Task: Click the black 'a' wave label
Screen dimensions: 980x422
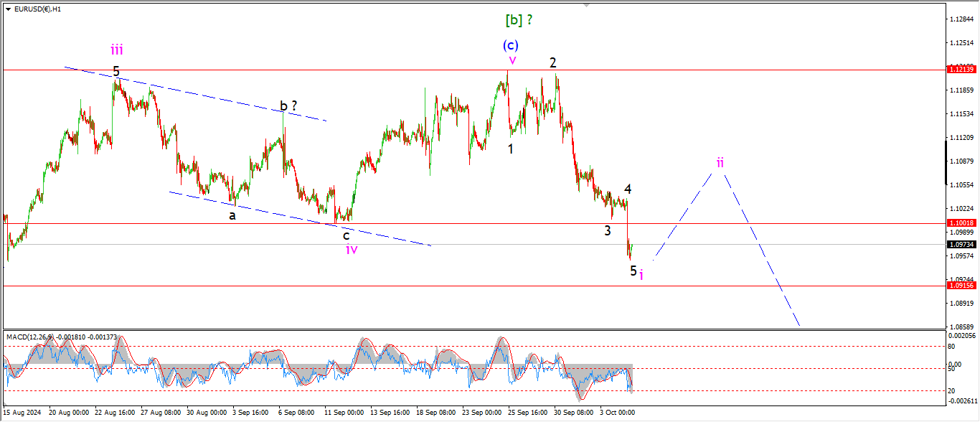Action: 232,215
